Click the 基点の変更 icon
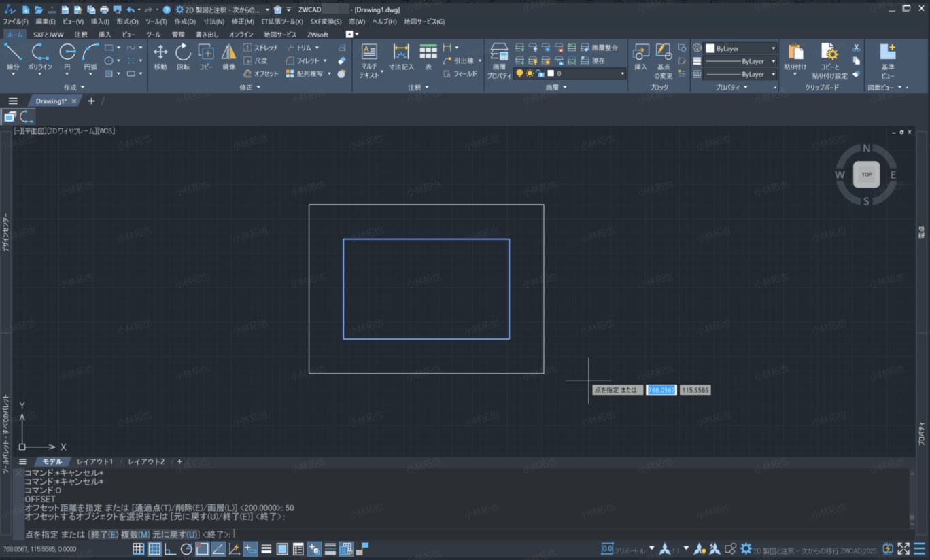The width and height of the screenshot is (930, 560). (x=664, y=61)
